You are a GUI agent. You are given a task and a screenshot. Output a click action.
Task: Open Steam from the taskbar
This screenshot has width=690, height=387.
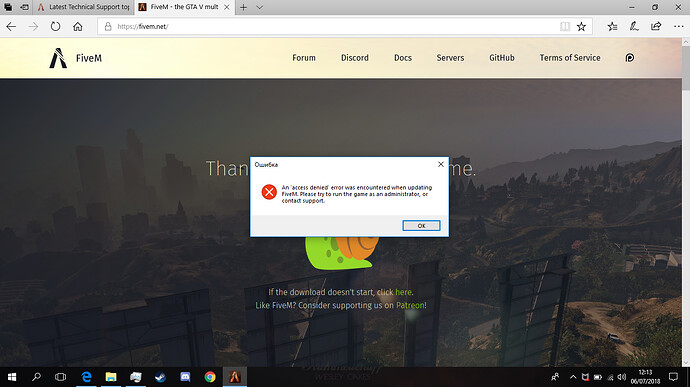161,377
